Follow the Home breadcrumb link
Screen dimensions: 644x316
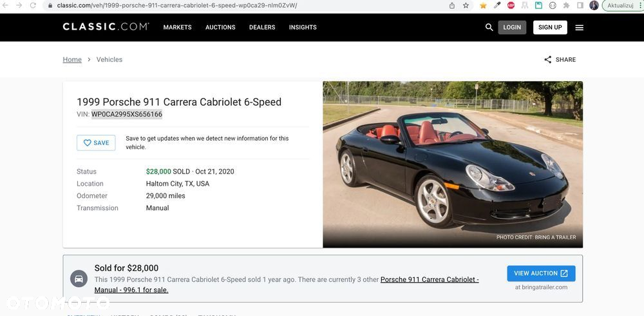(72, 60)
